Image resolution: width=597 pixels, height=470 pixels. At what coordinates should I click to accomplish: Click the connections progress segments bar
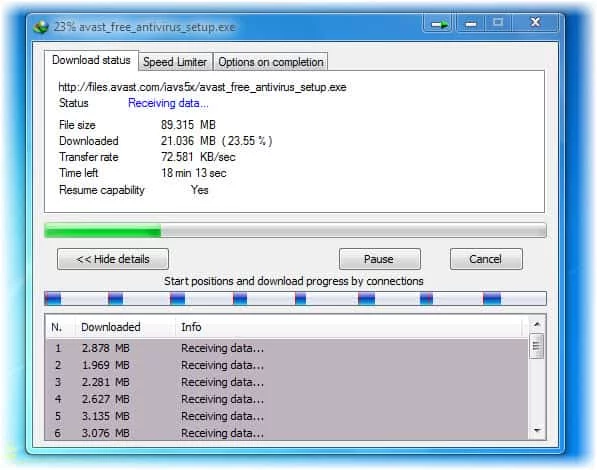coord(295,299)
